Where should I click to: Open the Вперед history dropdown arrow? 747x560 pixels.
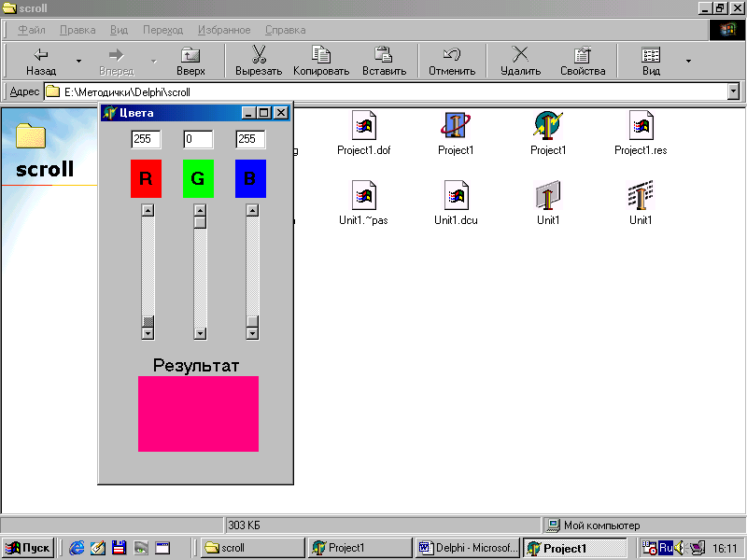coord(153,61)
